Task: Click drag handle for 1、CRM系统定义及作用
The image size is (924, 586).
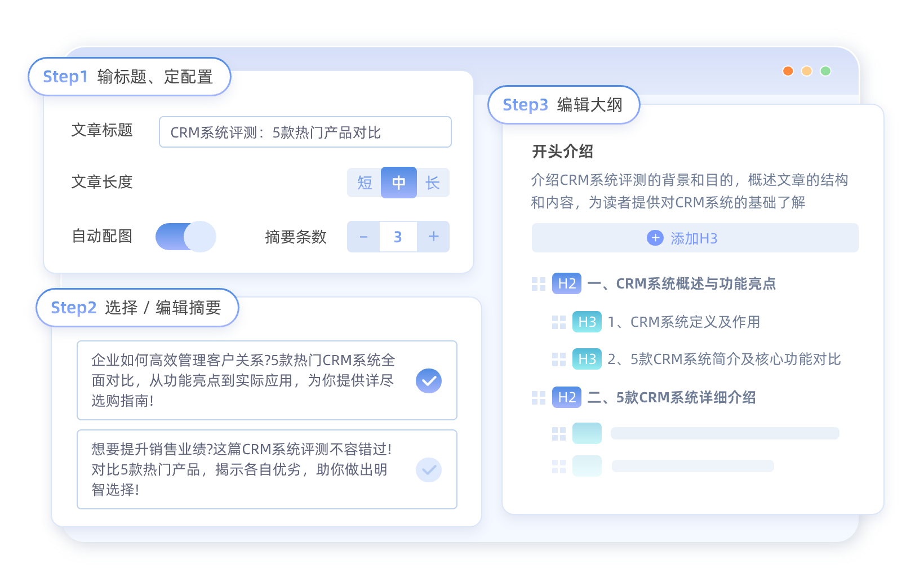Action: tap(559, 322)
